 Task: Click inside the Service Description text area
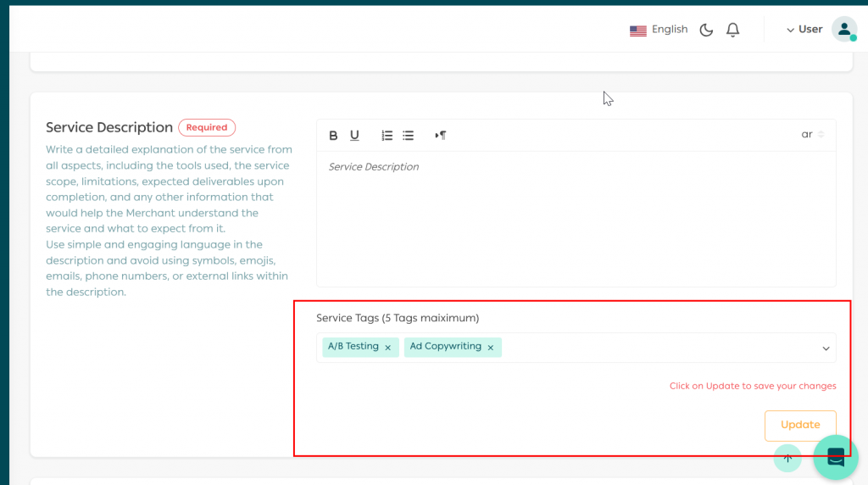click(576, 220)
